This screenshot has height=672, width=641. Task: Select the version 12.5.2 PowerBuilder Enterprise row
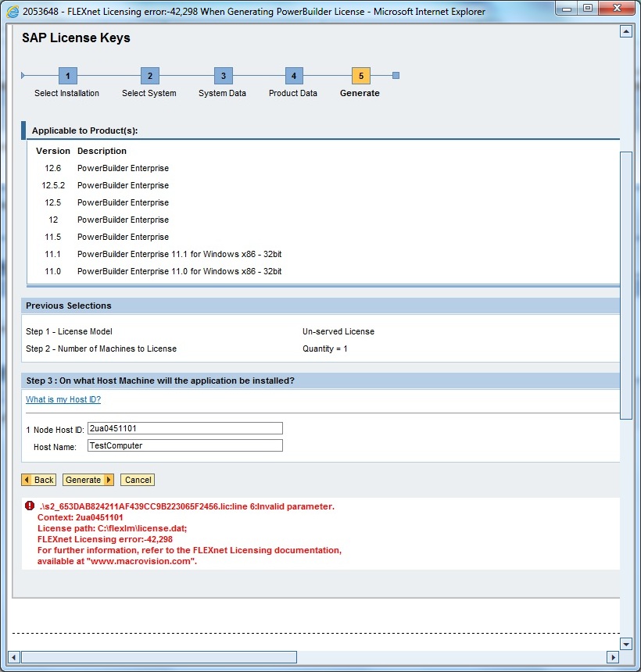pos(322,185)
